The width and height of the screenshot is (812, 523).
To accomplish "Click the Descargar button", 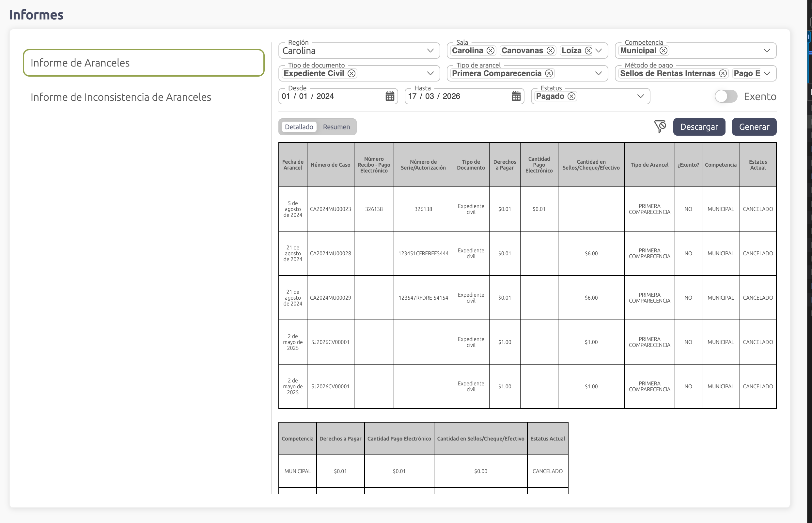I will point(699,127).
